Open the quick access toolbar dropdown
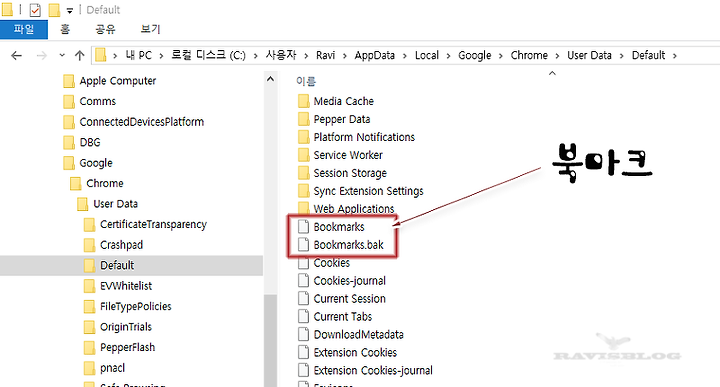Screen dimensions: 720x387 point(70,10)
